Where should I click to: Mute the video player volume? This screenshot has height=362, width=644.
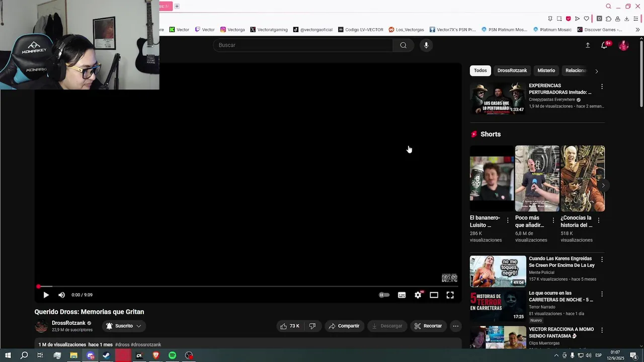click(x=61, y=295)
